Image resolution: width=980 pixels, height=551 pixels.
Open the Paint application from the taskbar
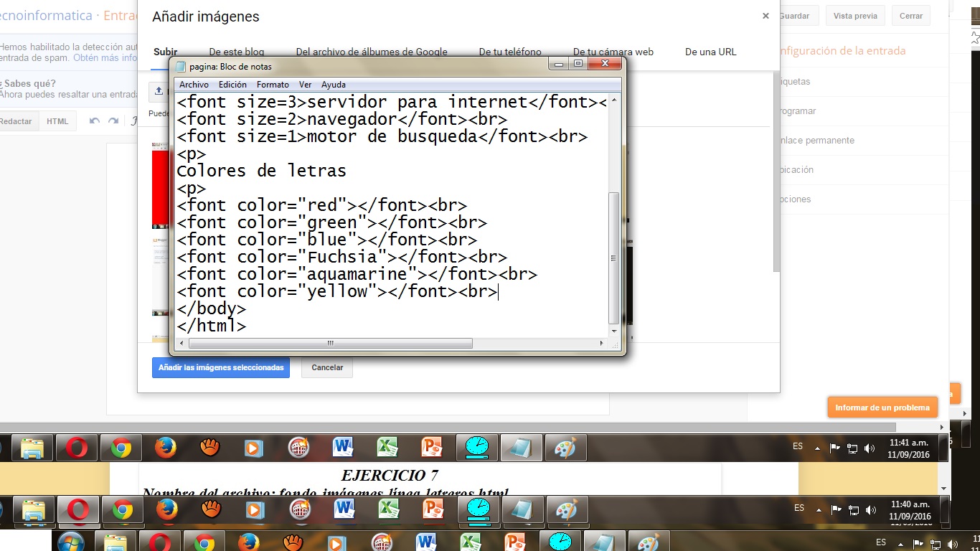[x=565, y=446]
